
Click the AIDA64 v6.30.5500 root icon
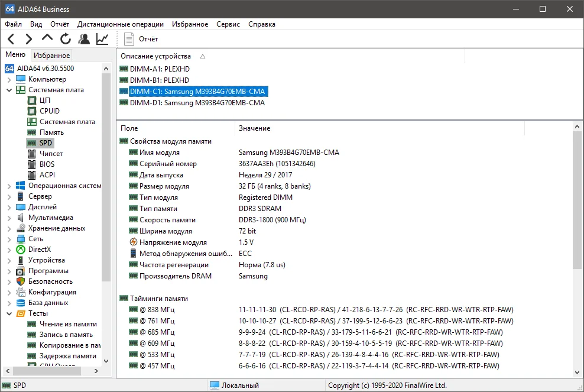(x=9, y=69)
